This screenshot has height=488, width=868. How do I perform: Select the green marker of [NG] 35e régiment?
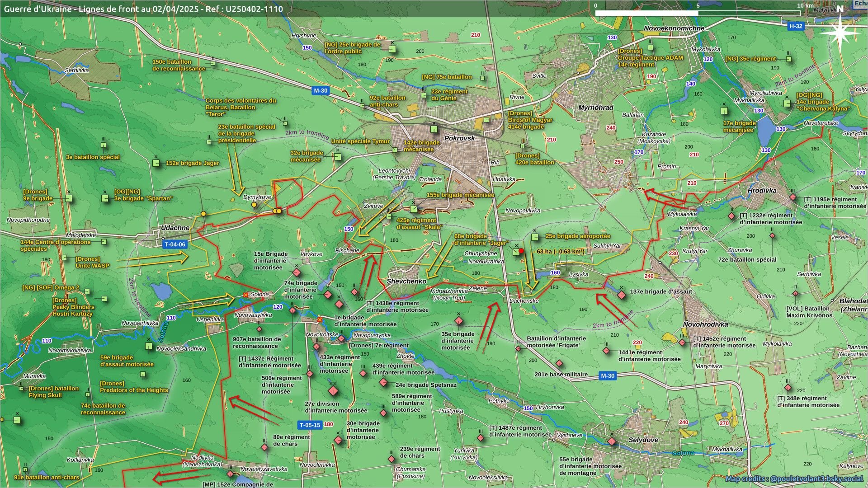coord(789,59)
